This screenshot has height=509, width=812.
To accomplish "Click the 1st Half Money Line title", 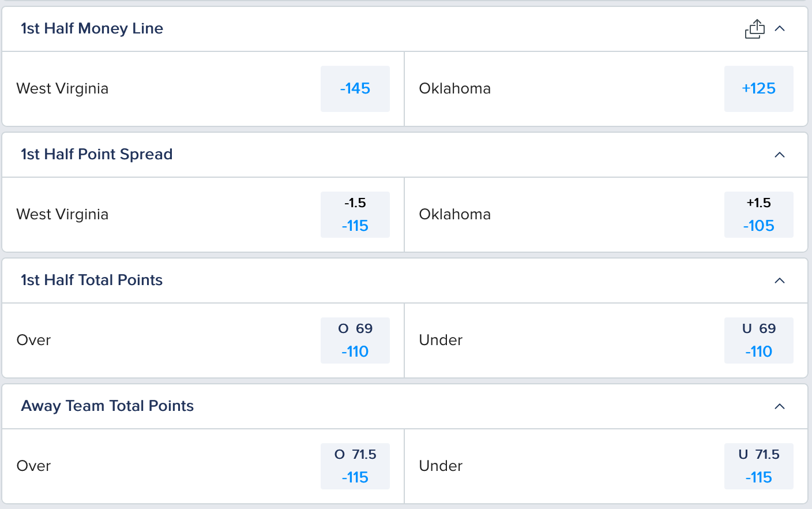I will (92, 29).
